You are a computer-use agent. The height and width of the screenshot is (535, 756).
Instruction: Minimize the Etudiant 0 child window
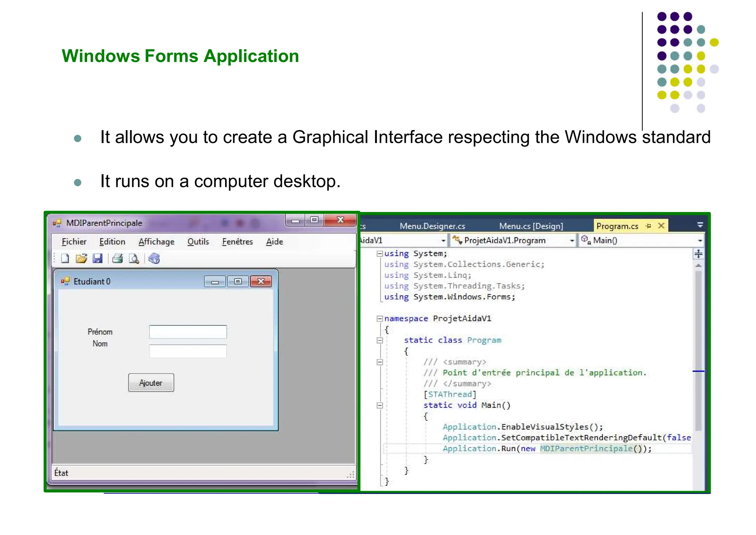point(215,282)
